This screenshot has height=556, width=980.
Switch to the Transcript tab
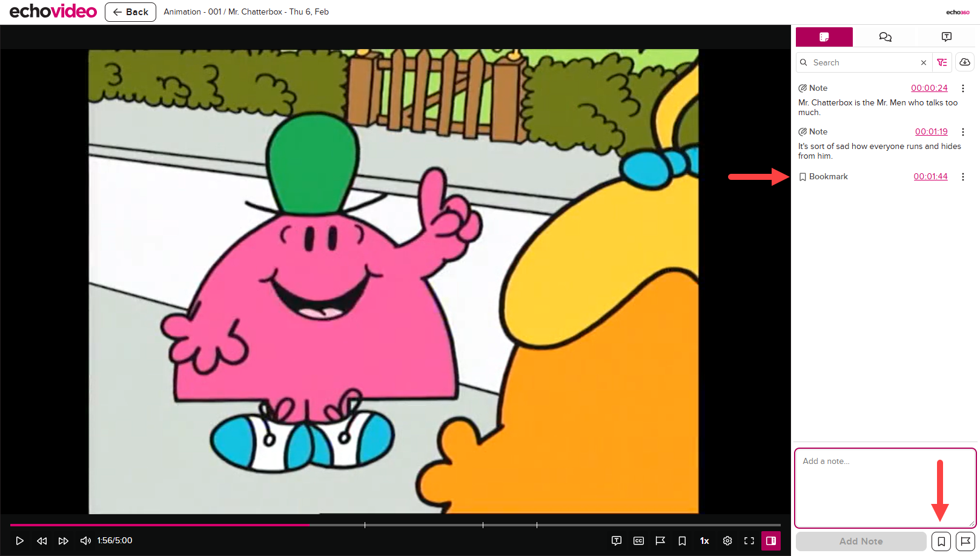click(x=947, y=37)
